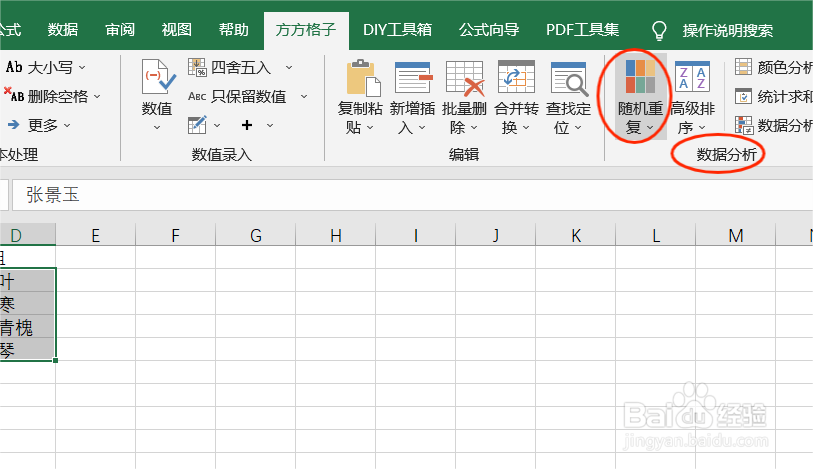
Task: Open the 高级排序 dropdown chevron
Action: [x=702, y=127]
